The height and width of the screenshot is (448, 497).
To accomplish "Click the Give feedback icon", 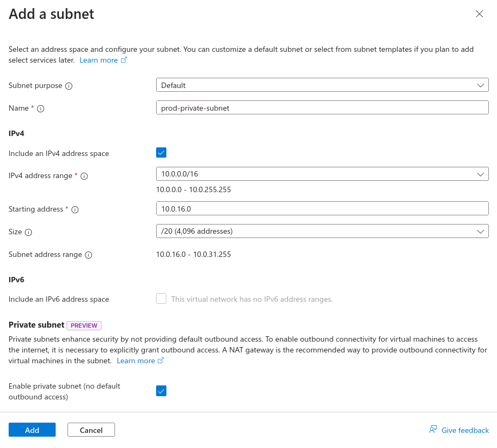I will pos(433,430).
